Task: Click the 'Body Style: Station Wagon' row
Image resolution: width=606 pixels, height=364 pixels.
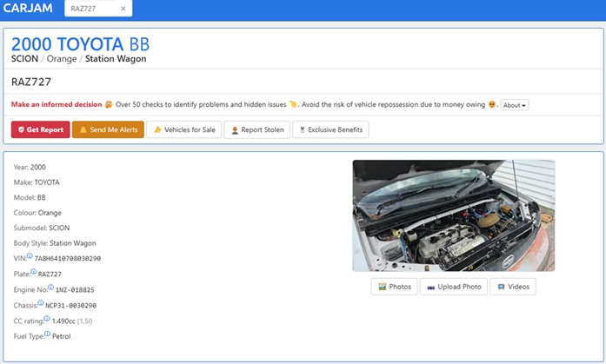Action: coord(55,243)
